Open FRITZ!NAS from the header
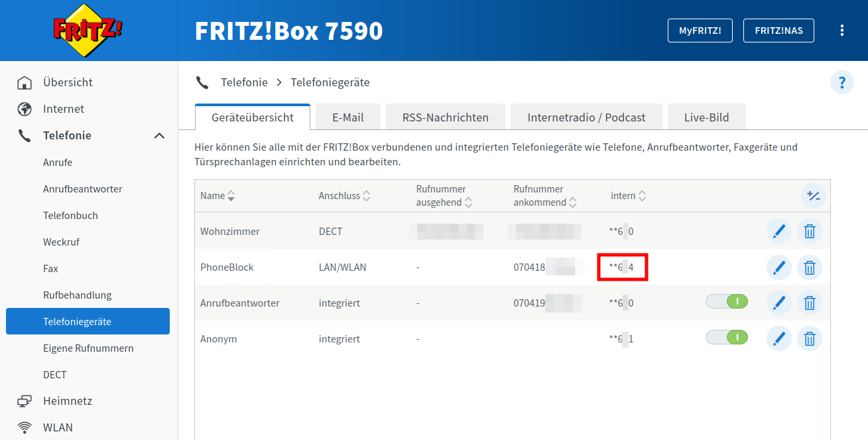The image size is (868, 440). tap(778, 31)
